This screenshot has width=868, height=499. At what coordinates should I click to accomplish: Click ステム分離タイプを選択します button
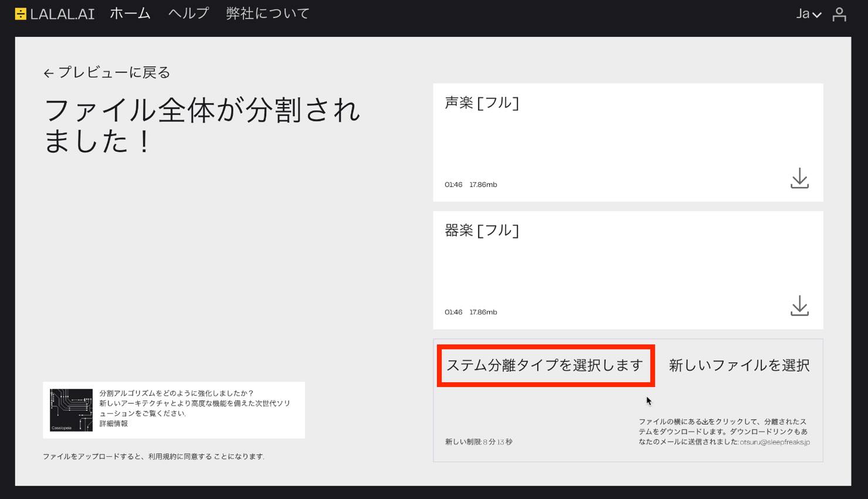pos(545,365)
